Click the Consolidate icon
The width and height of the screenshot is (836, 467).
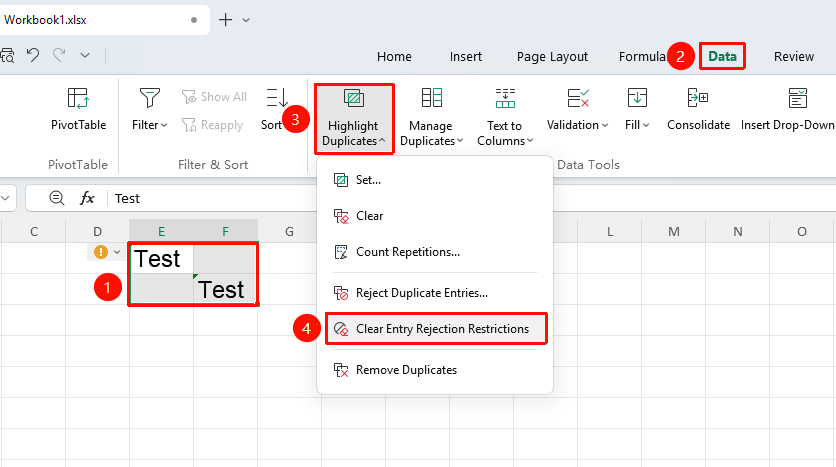click(698, 98)
